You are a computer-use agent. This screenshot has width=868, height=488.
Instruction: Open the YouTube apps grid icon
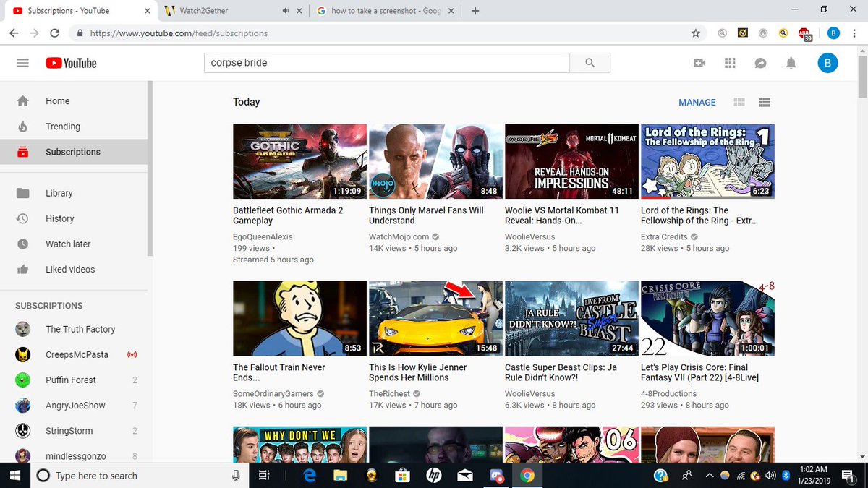click(x=730, y=63)
